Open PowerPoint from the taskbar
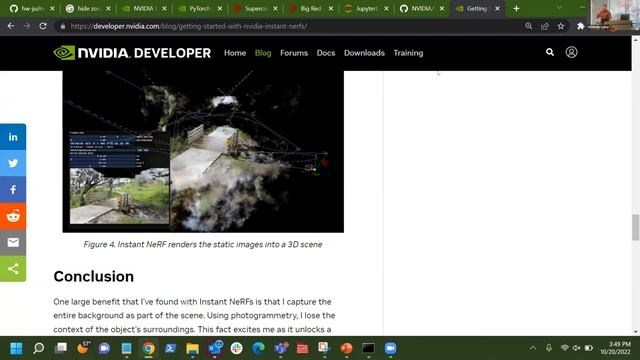 click(346, 348)
